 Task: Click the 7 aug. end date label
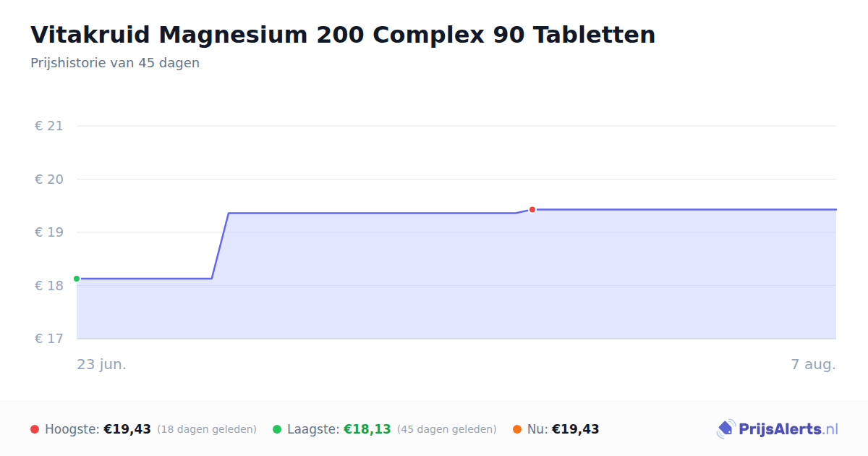coord(814,365)
